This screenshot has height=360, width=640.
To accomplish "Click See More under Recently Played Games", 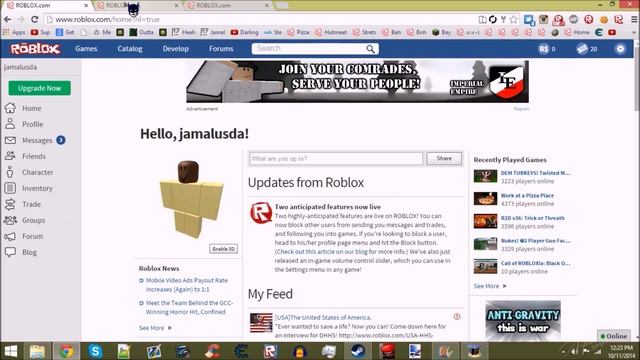I will (x=490, y=286).
